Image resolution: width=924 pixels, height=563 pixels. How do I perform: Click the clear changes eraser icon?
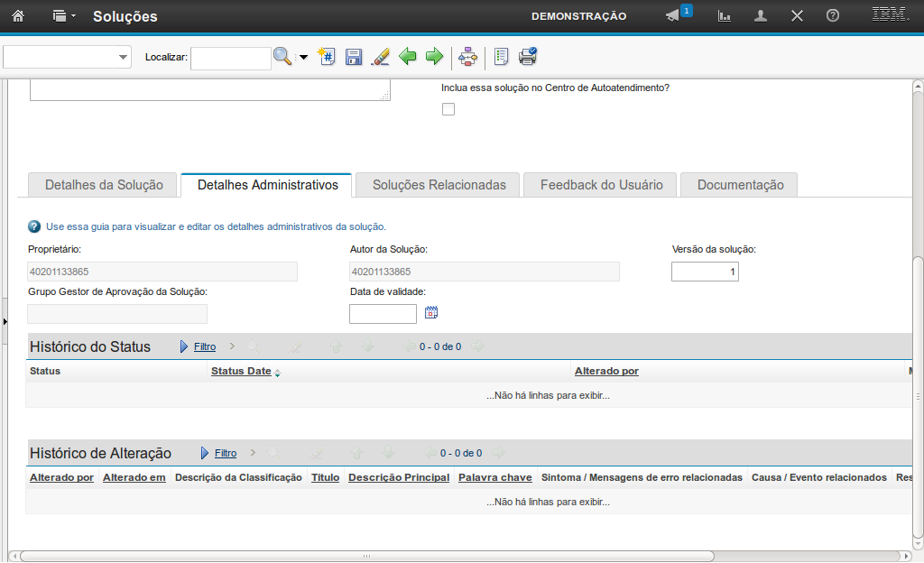click(381, 57)
